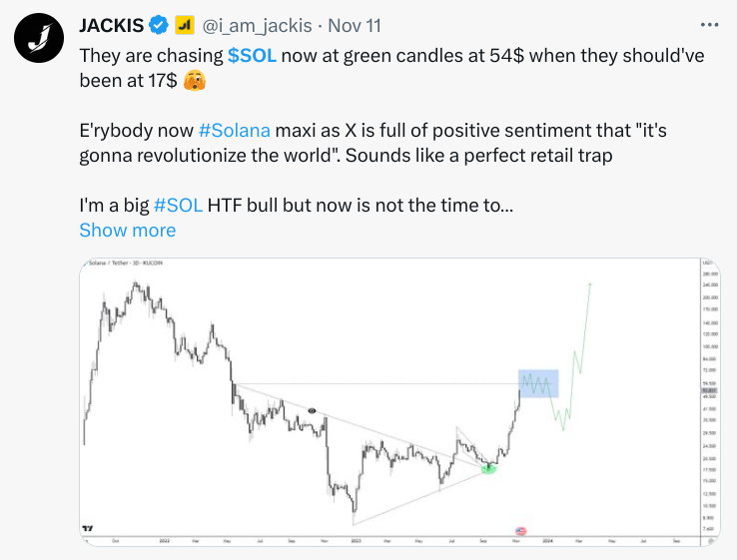The width and height of the screenshot is (737, 560).
Task: Click the black oval marker on trendline
Action: click(313, 411)
